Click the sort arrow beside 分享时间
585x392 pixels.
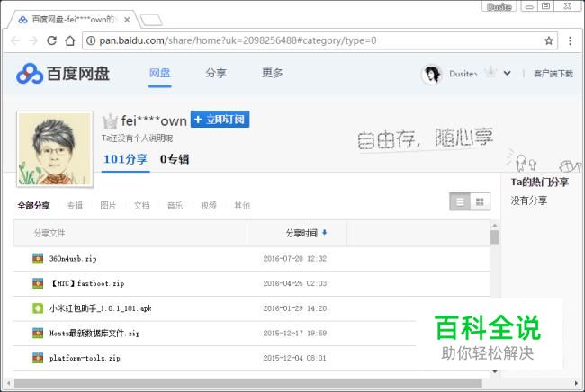[x=325, y=233]
